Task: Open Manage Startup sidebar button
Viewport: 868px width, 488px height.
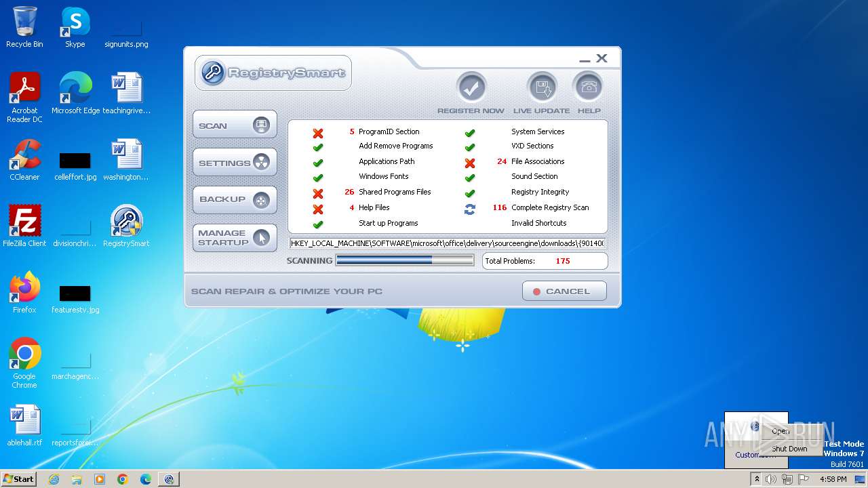Action: pos(235,238)
